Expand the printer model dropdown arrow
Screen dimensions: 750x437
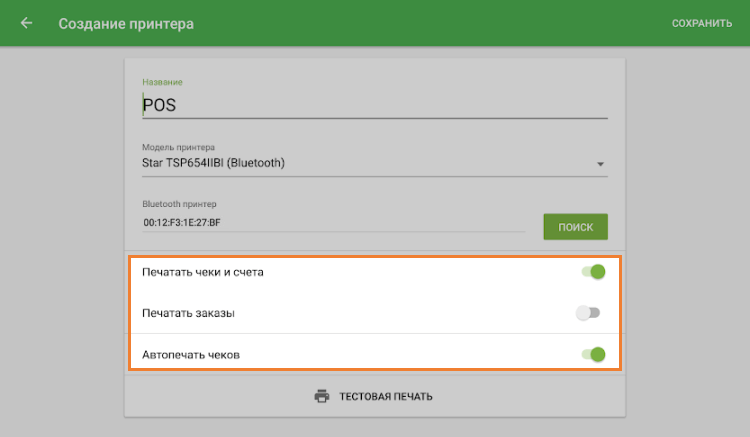point(600,163)
